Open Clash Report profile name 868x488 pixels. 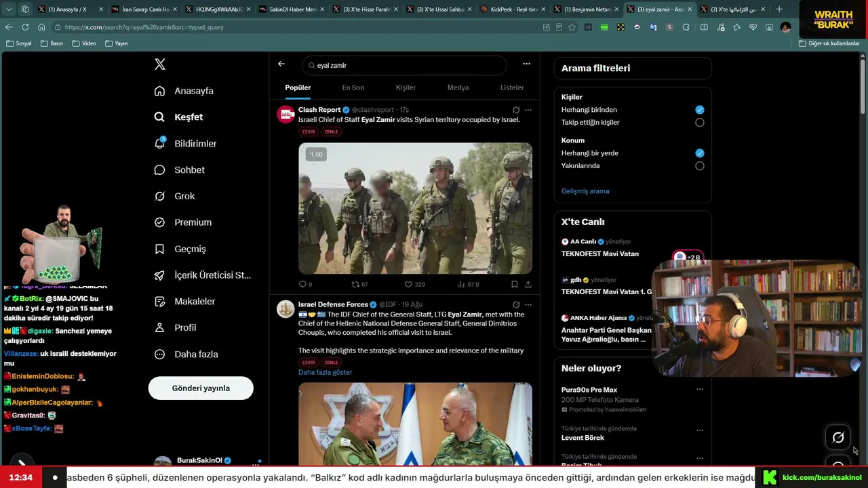click(319, 110)
